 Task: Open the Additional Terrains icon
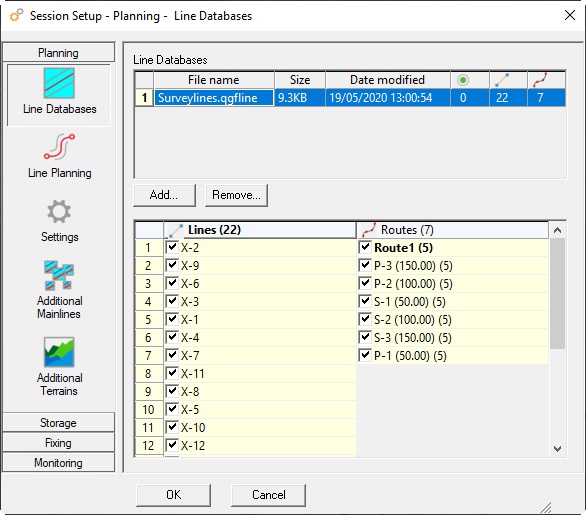(59, 352)
